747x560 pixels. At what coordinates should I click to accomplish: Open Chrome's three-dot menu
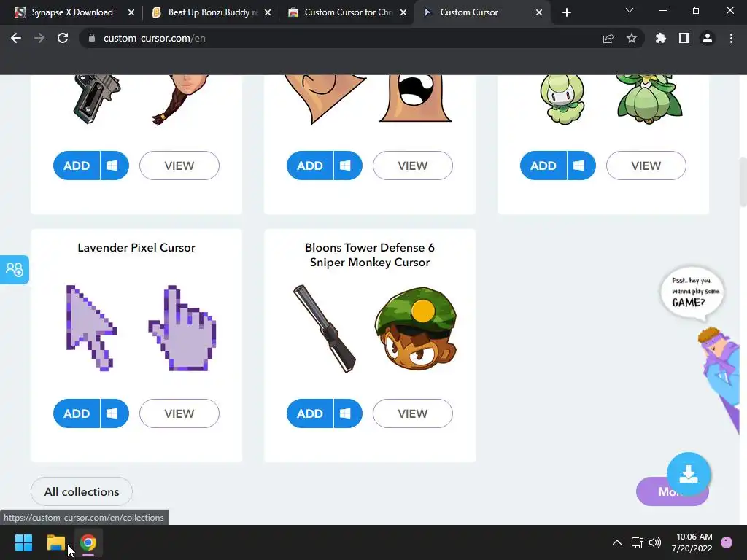(x=731, y=38)
